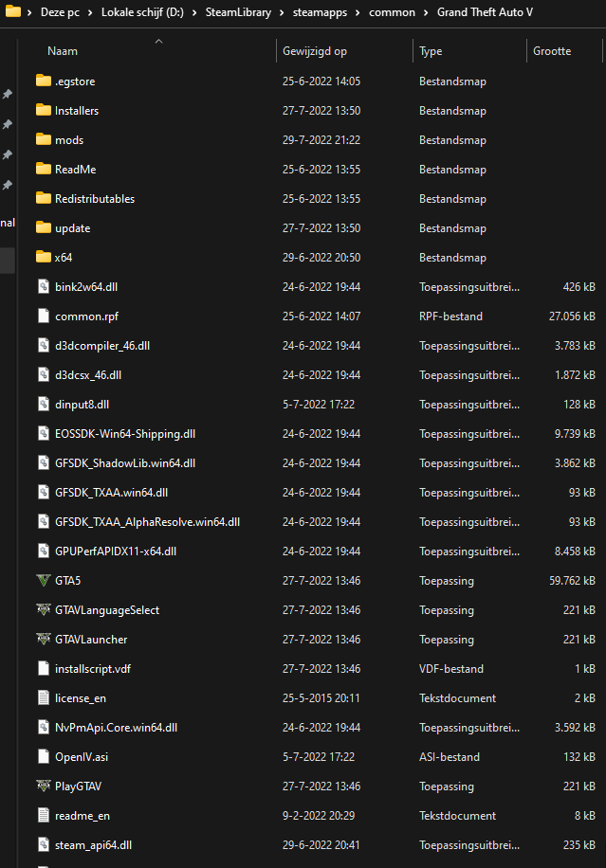Navigate to common breadcrumb
Screen dimensions: 606x868
pyautogui.click(x=392, y=12)
